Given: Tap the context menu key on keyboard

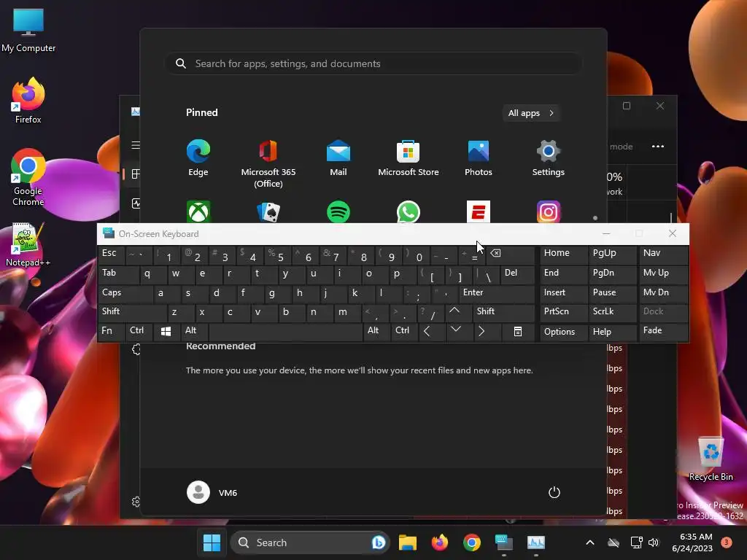Looking at the screenshot, I should [x=518, y=332].
